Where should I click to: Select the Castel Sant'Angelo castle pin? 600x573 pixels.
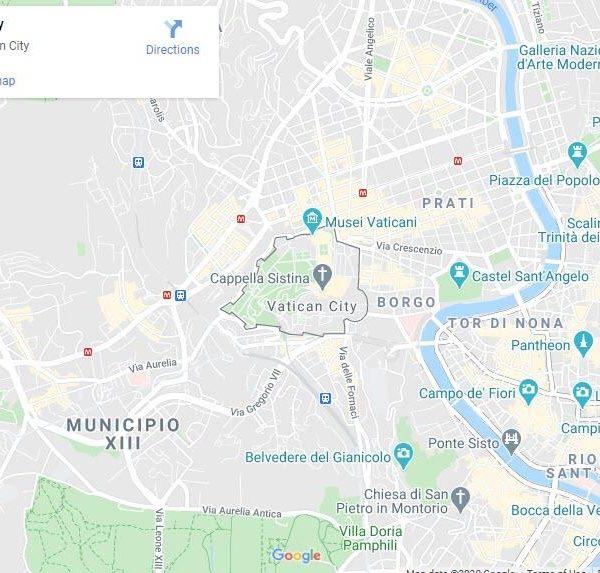459,275
